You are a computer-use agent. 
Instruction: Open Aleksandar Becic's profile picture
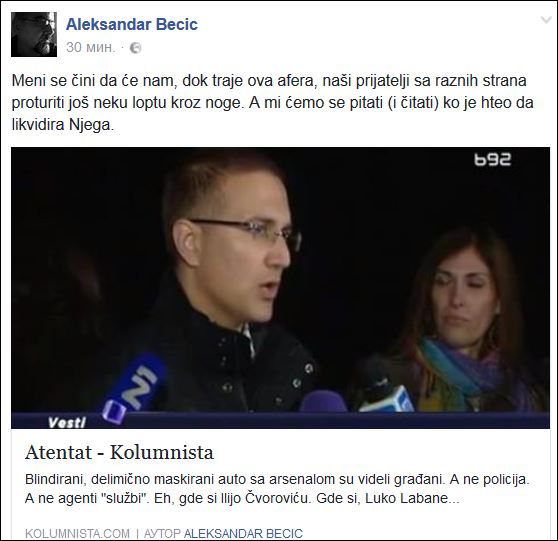[34, 34]
